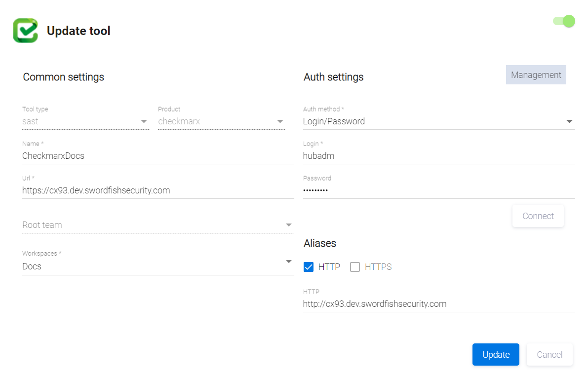The image size is (588, 374).
Task: Click the Login field containing hubadm
Action: coord(438,156)
